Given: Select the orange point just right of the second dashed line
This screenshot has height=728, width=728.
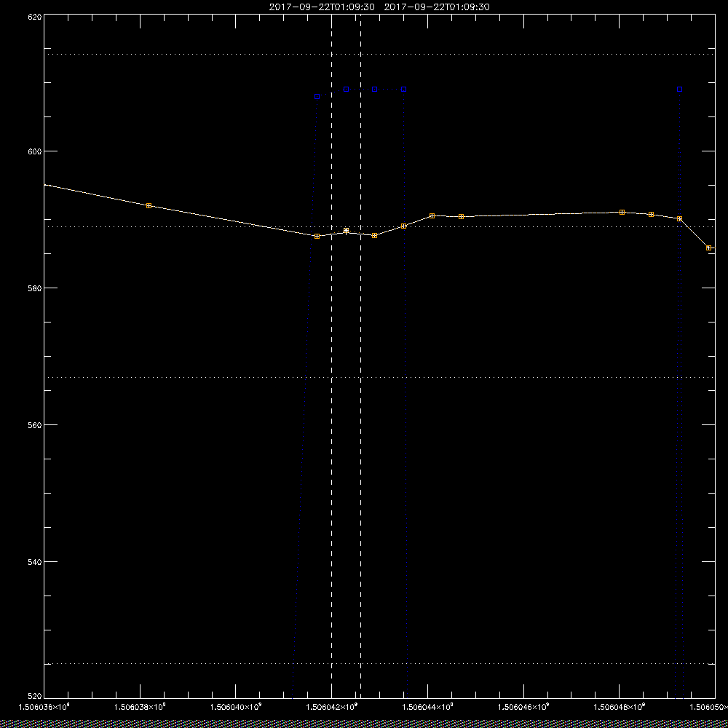Looking at the screenshot, I should click(x=375, y=236).
